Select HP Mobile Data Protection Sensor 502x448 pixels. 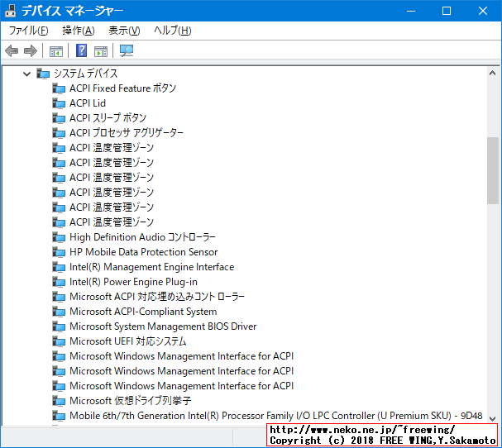144,252
